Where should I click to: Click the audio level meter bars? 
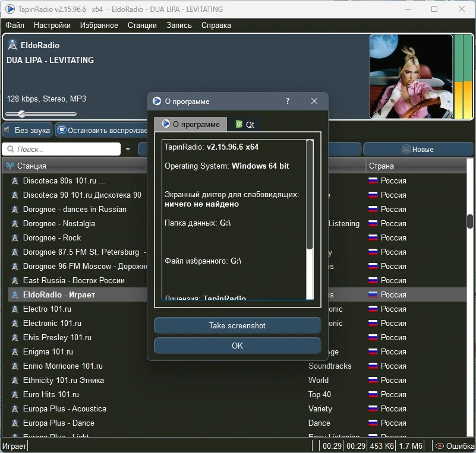pyautogui.click(x=463, y=77)
